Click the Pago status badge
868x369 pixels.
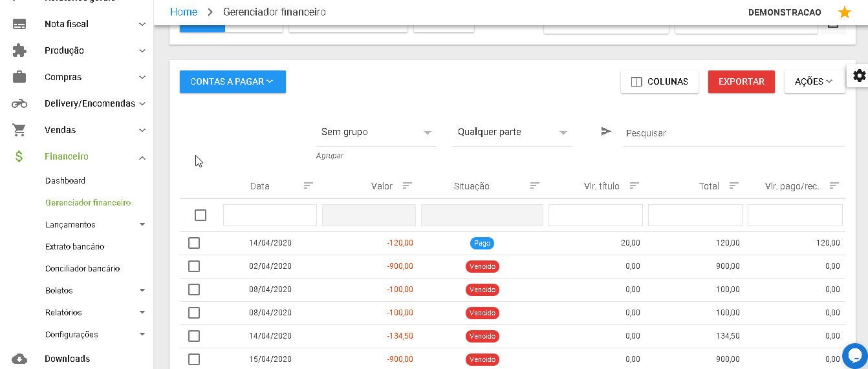482,243
